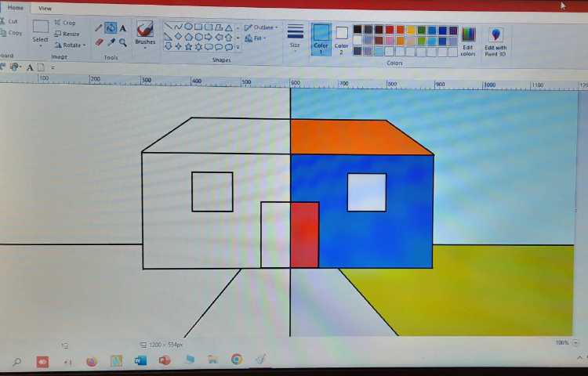The height and width of the screenshot is (376, 588).
Task: Select the Magnifier tool
Action: click(x=123, y=42)
